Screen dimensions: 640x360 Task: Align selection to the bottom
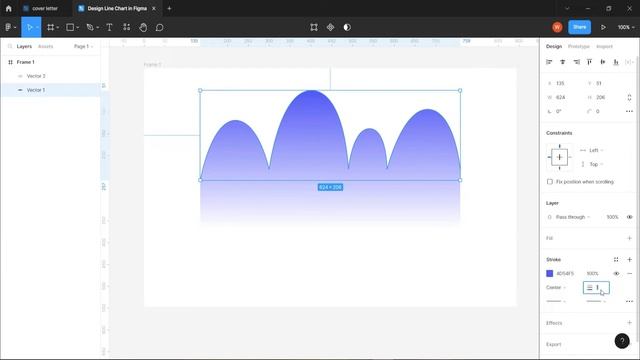point(616,62)
